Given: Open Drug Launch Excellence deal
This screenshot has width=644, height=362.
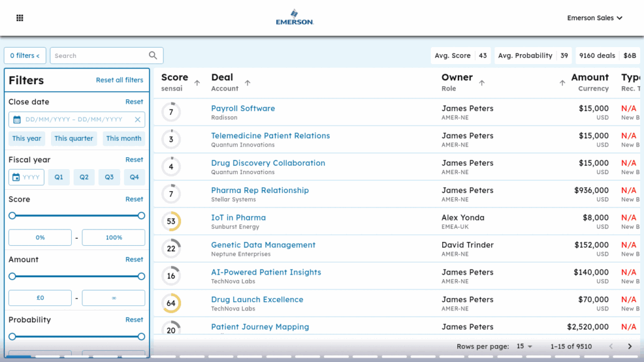Looking at the screenshot, I should [x=257, y=300].
